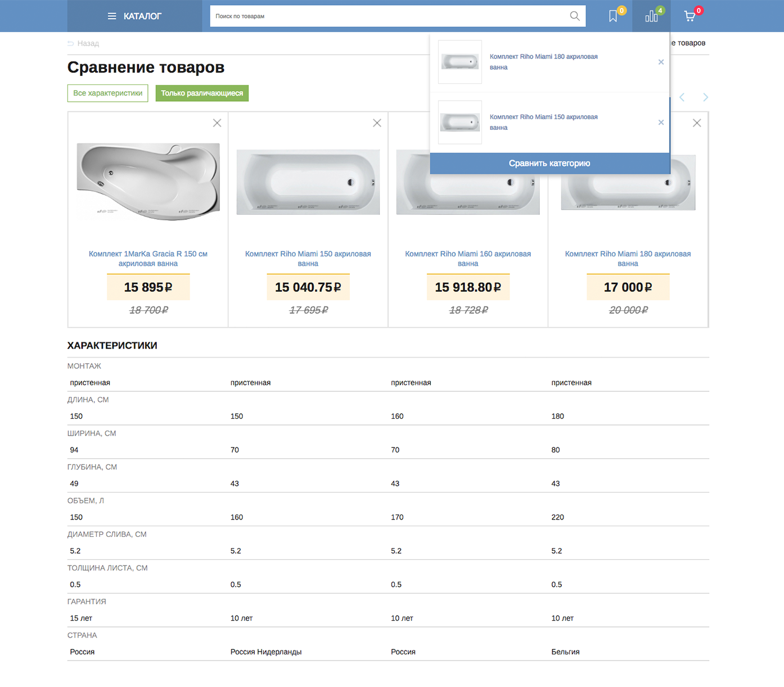Remove Riho Miami 150 from dropdown list
This screenshot has width=784, height=687.
tap(661, 123)
